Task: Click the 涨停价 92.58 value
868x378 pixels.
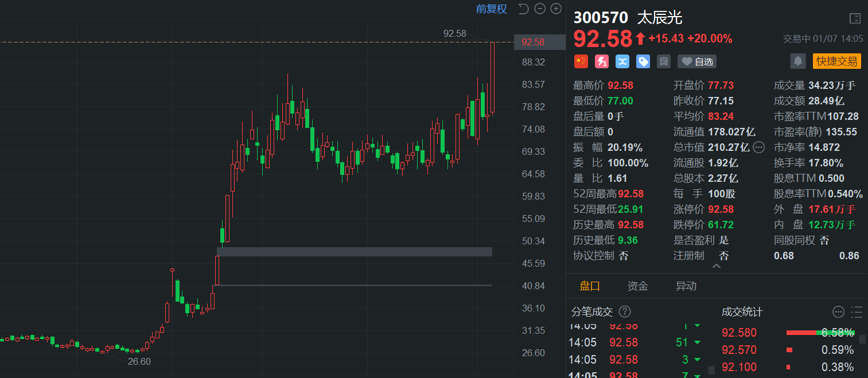Action: 721,209
